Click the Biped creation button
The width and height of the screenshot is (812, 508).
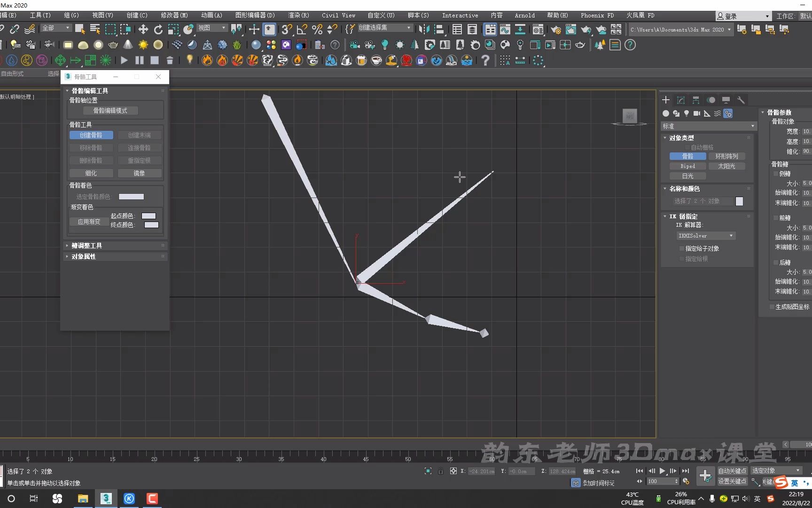pyautogui.click(x=687, y=166)
